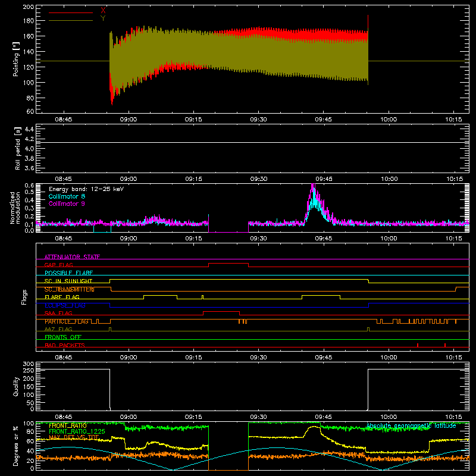The height and width of the screenshot is (476, 476).
Task: Click the GAP_FLAG label
Action: [58, 265]
